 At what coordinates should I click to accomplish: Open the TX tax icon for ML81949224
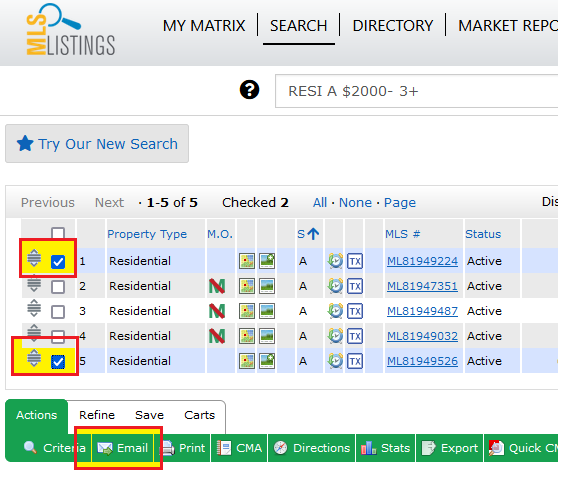click(x=355, y=261)
